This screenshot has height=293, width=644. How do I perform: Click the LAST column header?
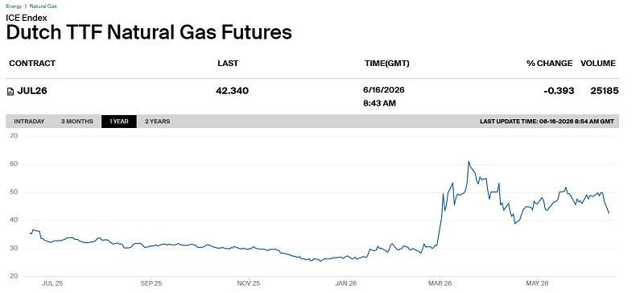tap(228, 64)
